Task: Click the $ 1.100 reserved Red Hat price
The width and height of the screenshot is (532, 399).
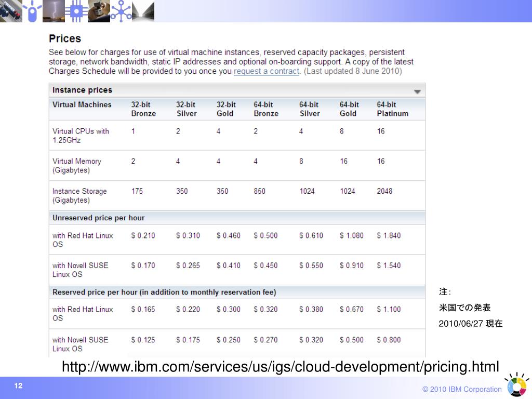Action: click(389, 310)
